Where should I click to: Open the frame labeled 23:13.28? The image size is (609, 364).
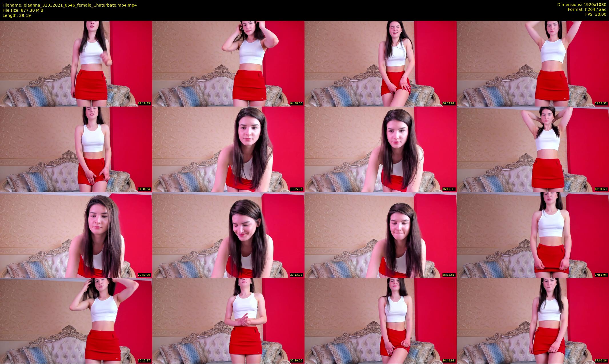click(228, 235)
